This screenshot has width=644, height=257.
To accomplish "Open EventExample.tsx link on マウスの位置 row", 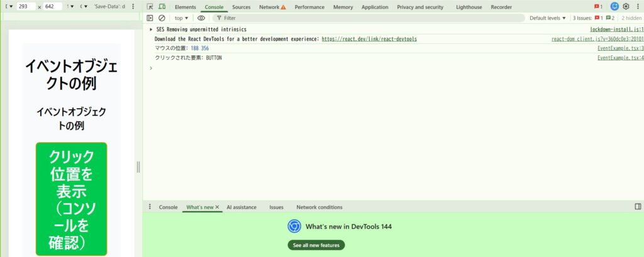I will 621,48.
